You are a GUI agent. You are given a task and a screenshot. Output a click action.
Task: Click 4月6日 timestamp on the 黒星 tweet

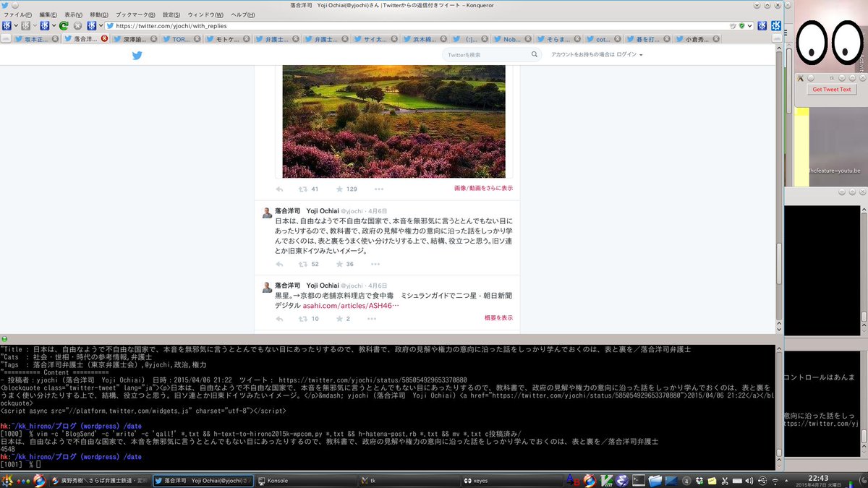click(378, 286)
